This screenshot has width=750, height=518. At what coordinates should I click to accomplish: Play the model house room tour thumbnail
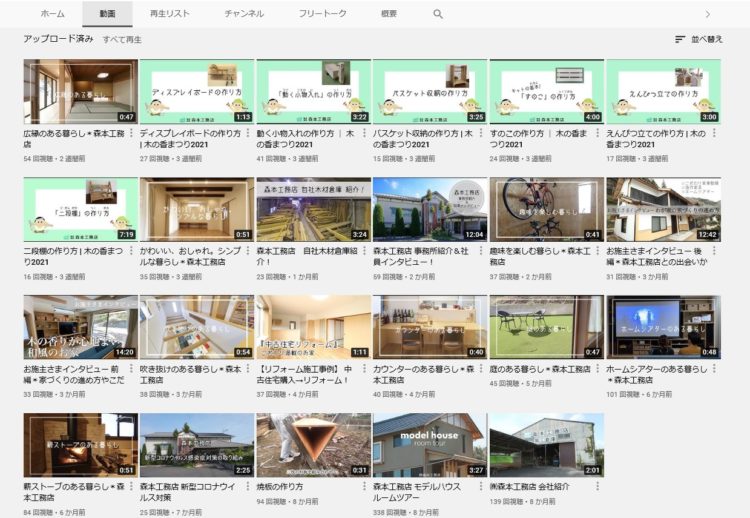click(x=430, y=445)
